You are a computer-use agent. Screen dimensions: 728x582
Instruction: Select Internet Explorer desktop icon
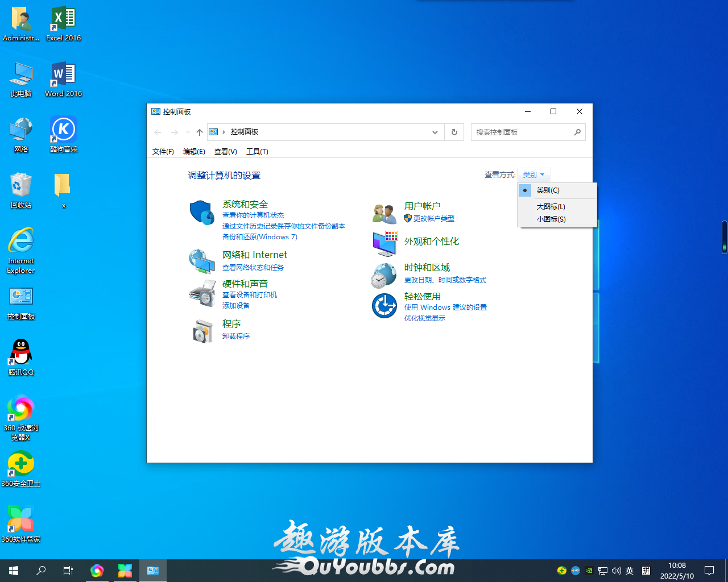pos(21,251)
